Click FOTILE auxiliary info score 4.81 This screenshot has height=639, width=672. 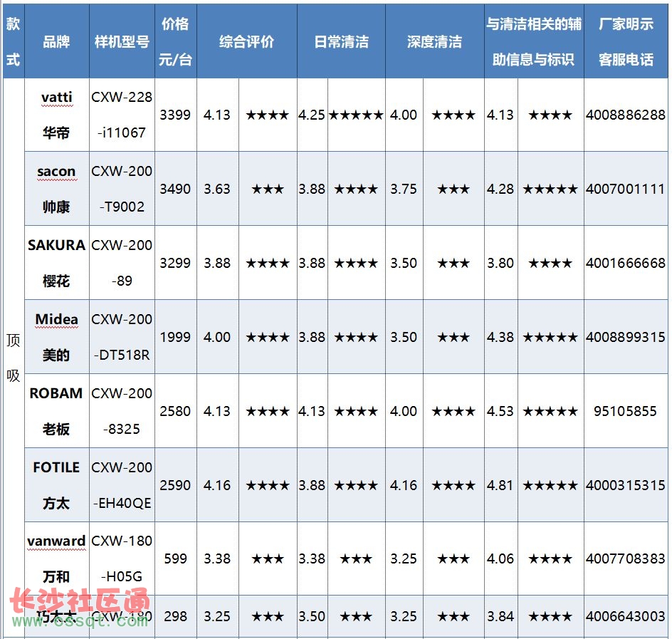500,485
